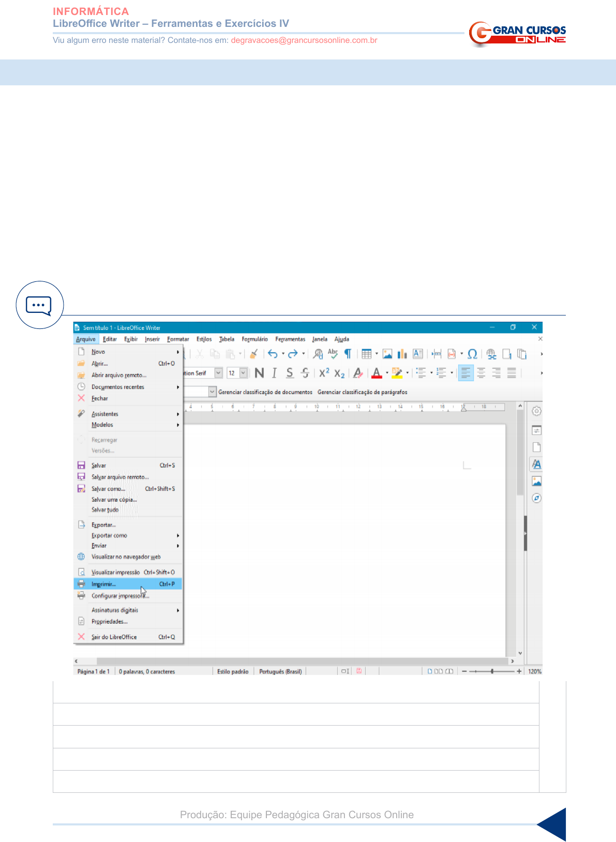
Task: Click the Undo arrow icon
Action: click(x=273, y=354)
